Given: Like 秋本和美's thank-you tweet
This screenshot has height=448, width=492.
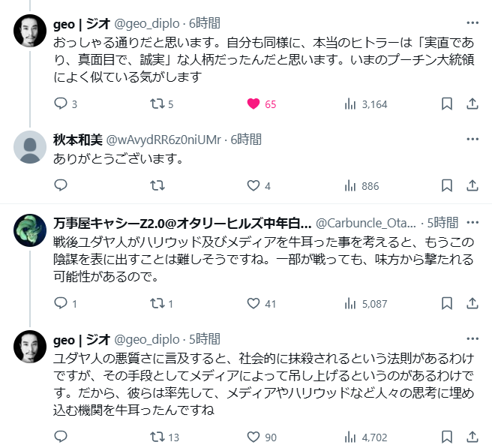Looking at the screenshot, I should coord(253,185).
